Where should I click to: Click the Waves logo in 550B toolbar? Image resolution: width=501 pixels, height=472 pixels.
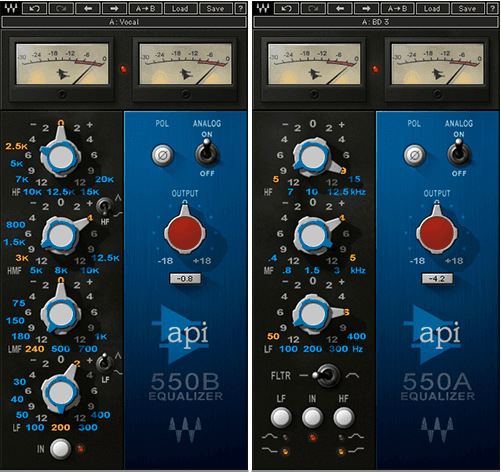coord(11,8)
